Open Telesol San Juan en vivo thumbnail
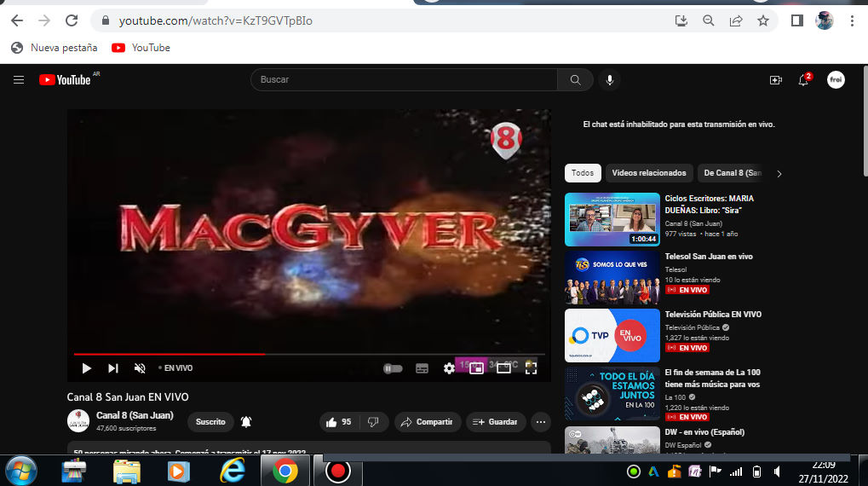Viewport: 868px width, 486px height. pos(612,278)
